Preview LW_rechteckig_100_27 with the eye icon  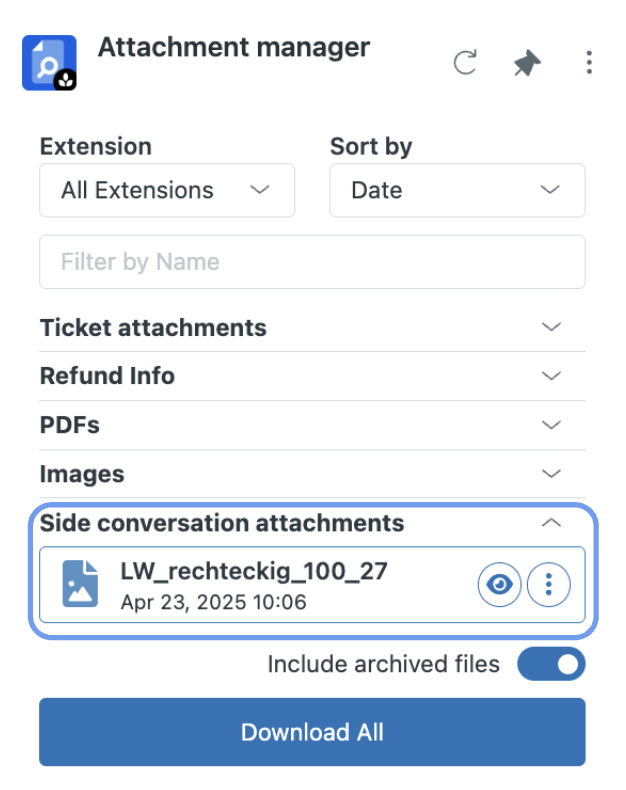499,584
